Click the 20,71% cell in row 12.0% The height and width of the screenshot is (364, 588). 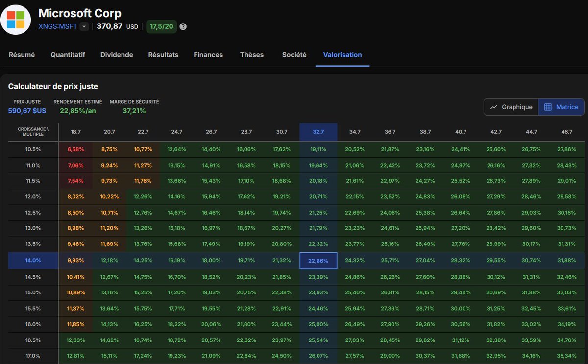pos(318,196)
